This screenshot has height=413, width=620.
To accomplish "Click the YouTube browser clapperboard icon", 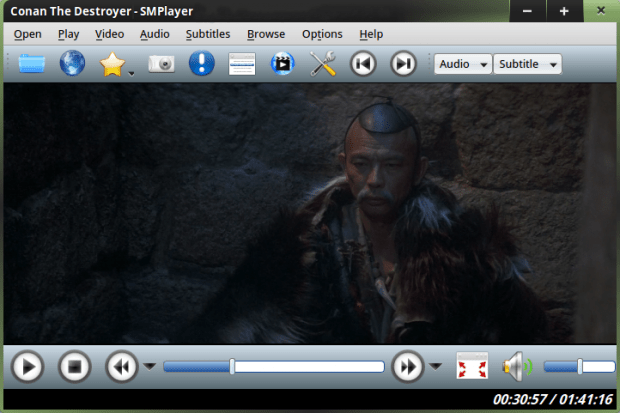I will tap(282, 64).
